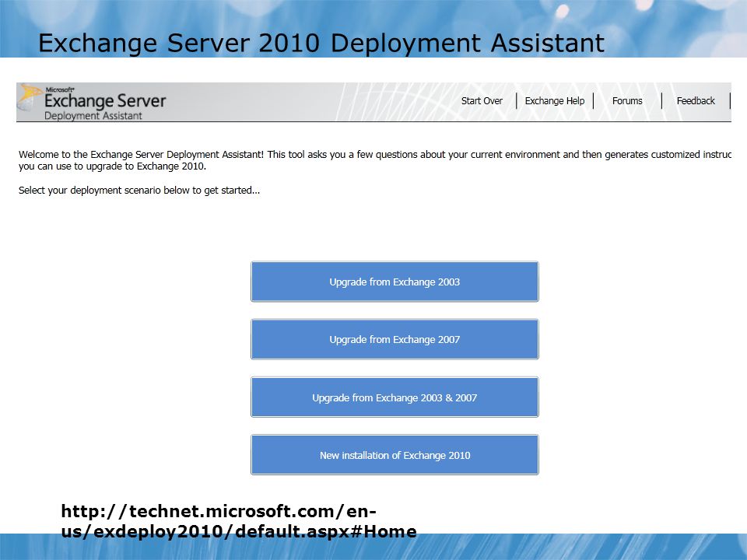Go to the Forums link
This screenshot has width=747, height=560.
pyautogui.click(x=627, y=101)
